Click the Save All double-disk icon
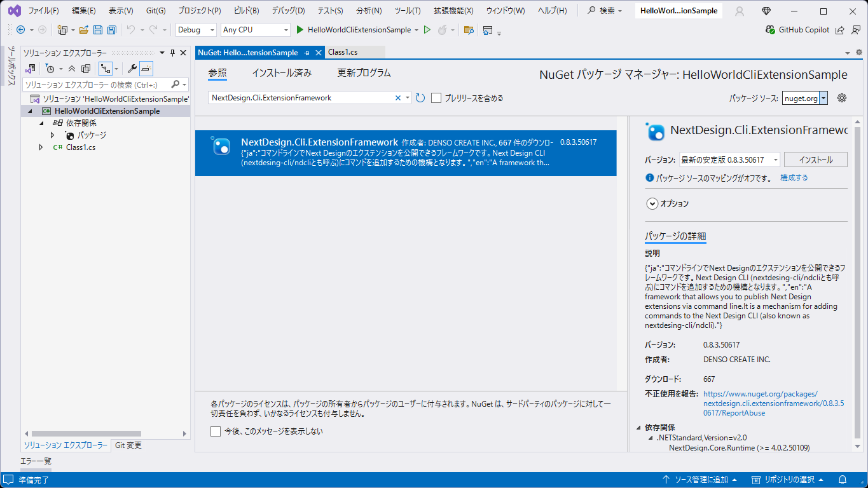Image resolution: width=868 pixels, height=488 pixels. (111, 30)
